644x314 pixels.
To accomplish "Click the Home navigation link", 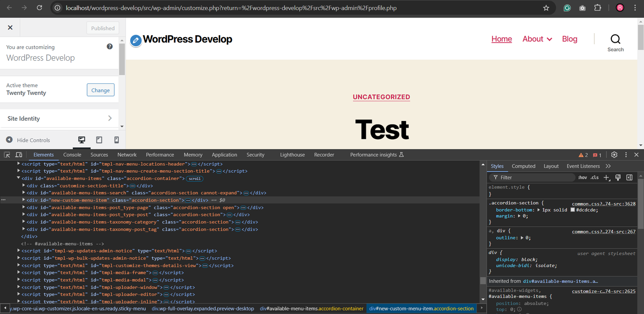I will (502, 39).
